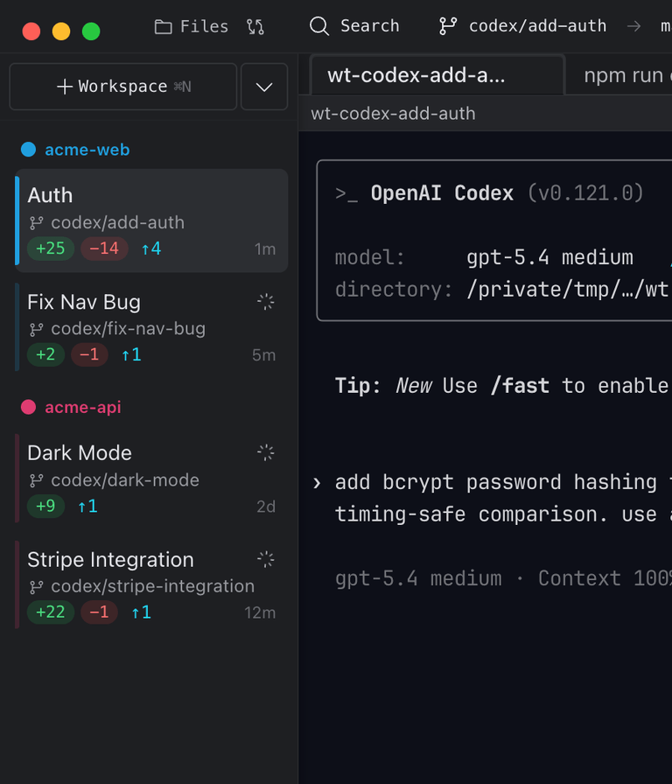672x784 pixels.
Task: Click the git compare icon beside Files
Action: pos(255,26)
